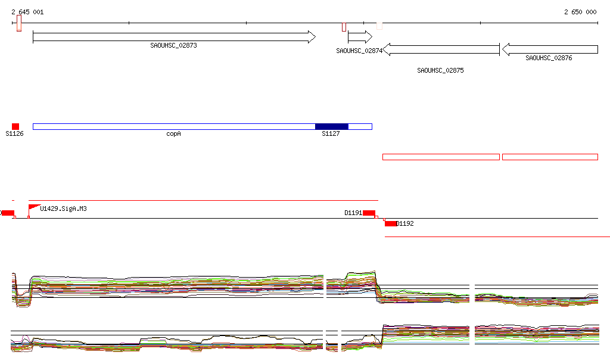
Task: Select the SAOUHSC_02873 gene arrow
Action: pos(175,37)
